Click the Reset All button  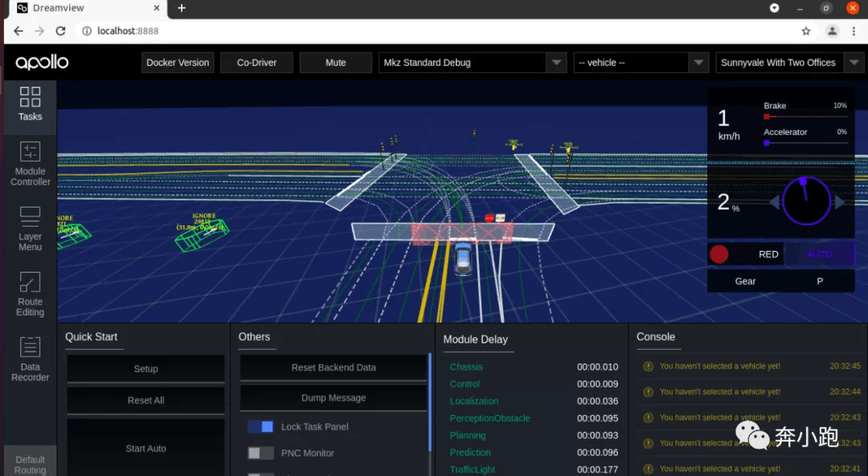(145, 400)
